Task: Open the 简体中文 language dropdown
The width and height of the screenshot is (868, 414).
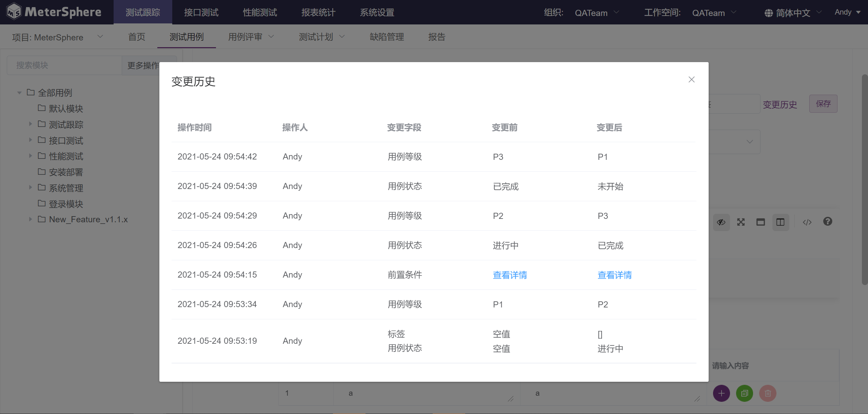Action: (x=793, y=13)
